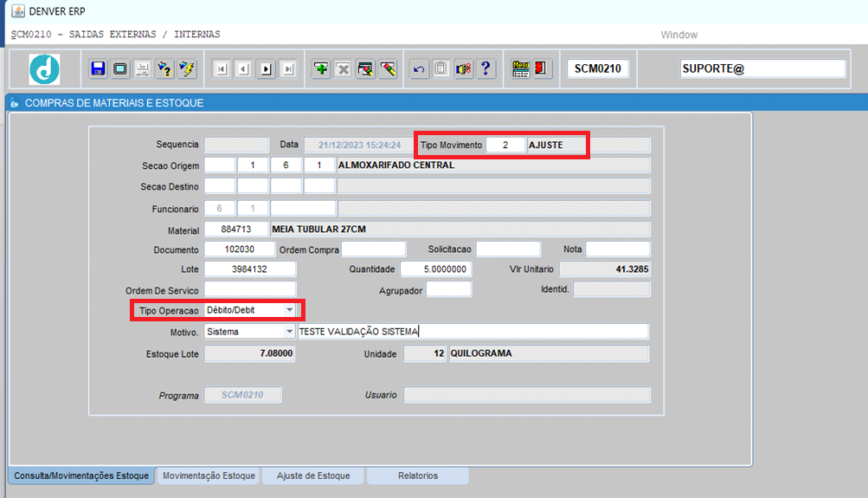Screen dimensions: 868x498
Task: Click the undo arrow icon
Action: (419, 68)
